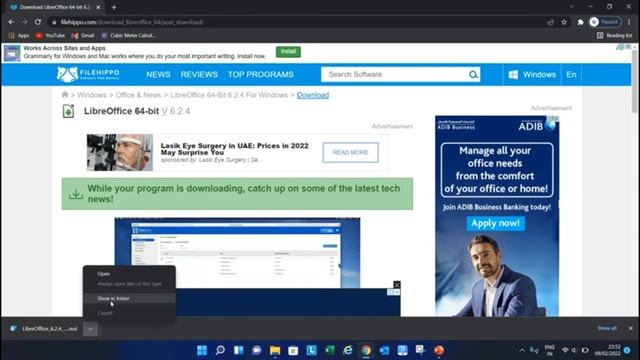
Task: Open Outlook from the taskbar
Action: click(384, 350)
